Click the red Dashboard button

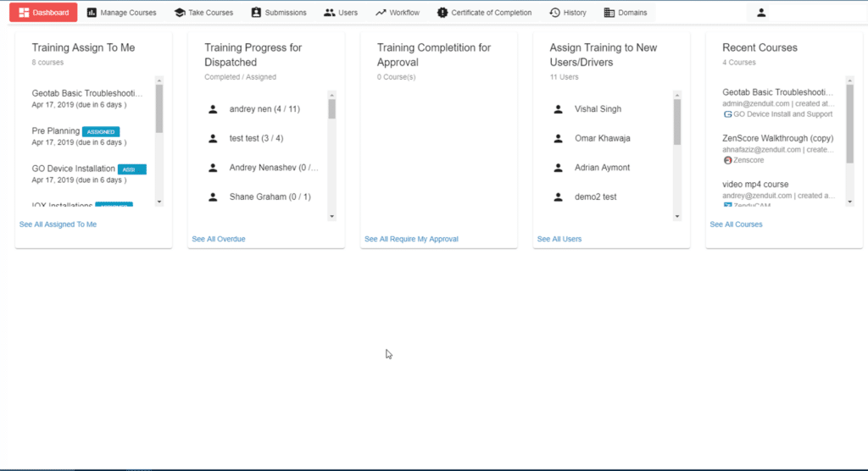coord(43,13)
